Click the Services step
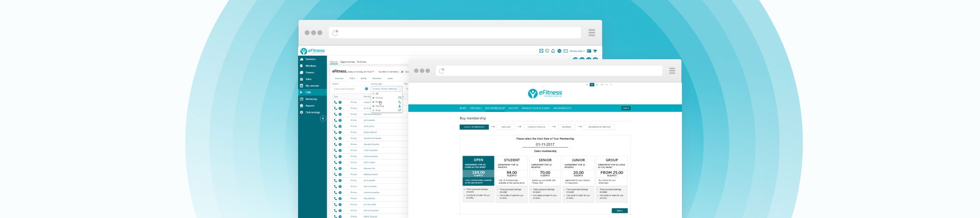980x218 pixels. (x=506, y=127)
